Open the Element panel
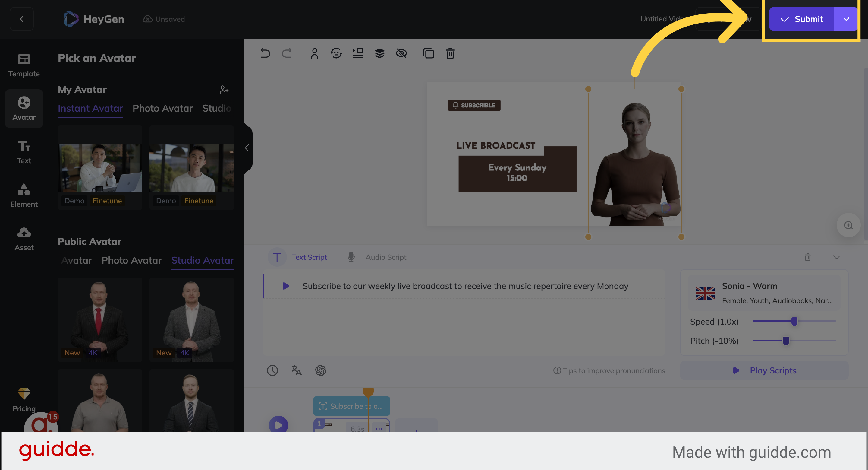868x470 pixels. (24, 195)
